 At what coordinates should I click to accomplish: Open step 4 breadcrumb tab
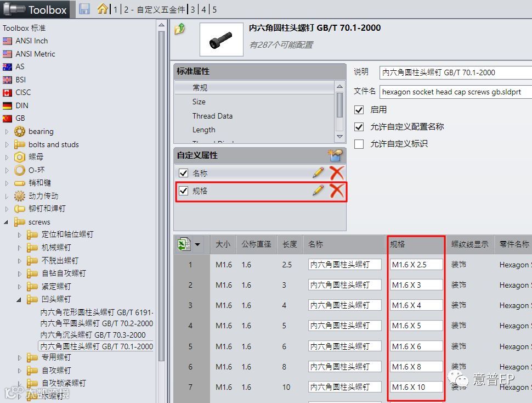point(203,9)
